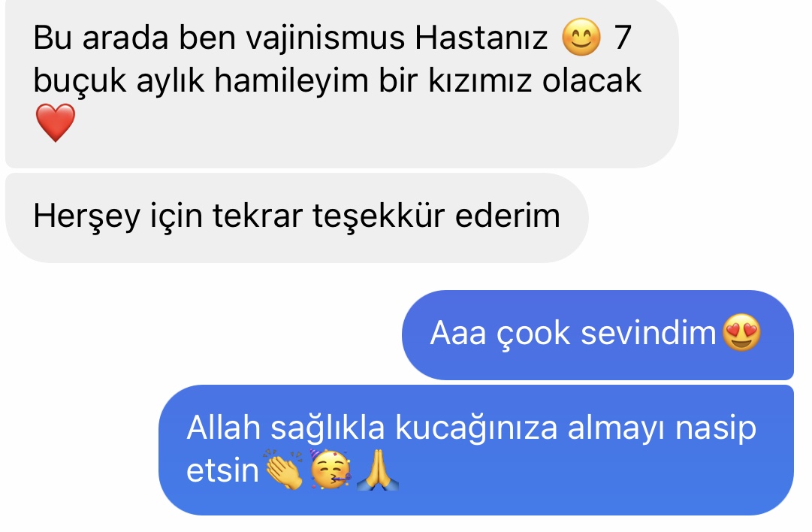Select the blue 'Aaa çook sevindim' bubble
812x532 pixels.
(598, 334)
